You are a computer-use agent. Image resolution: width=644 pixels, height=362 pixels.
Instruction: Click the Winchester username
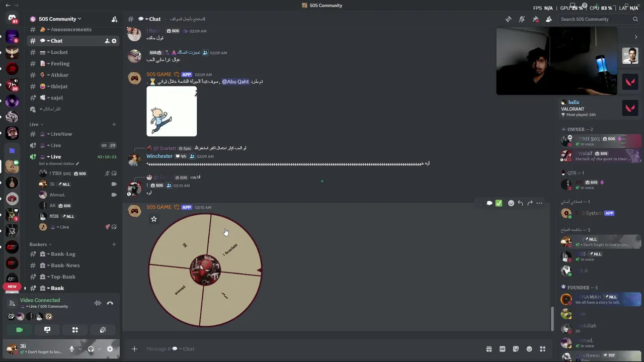(159, 156)
